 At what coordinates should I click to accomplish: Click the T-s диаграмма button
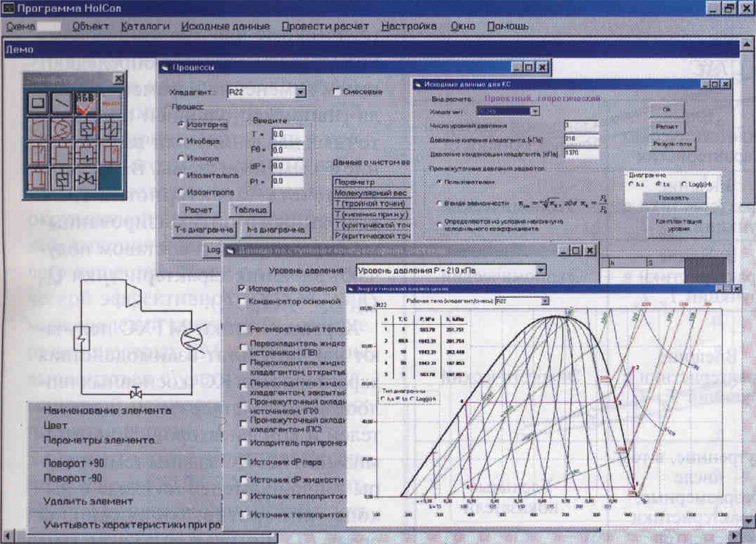[204, 230]
